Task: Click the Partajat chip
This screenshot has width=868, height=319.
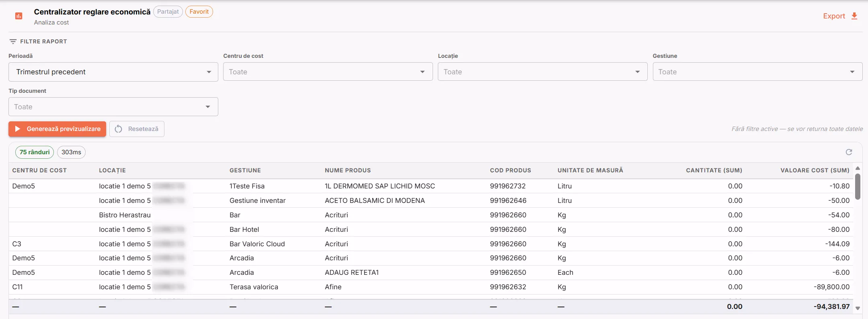Action: point(168,12)
